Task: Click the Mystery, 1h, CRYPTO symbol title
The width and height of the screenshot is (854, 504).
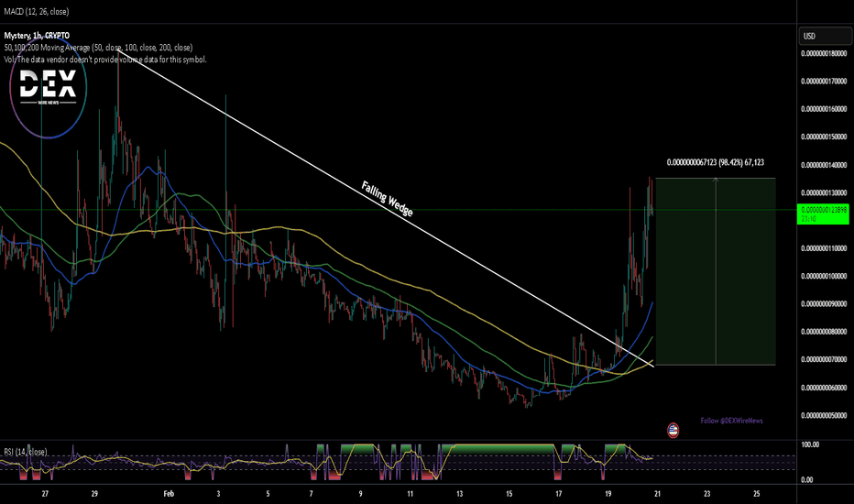Action: (37, 36)
